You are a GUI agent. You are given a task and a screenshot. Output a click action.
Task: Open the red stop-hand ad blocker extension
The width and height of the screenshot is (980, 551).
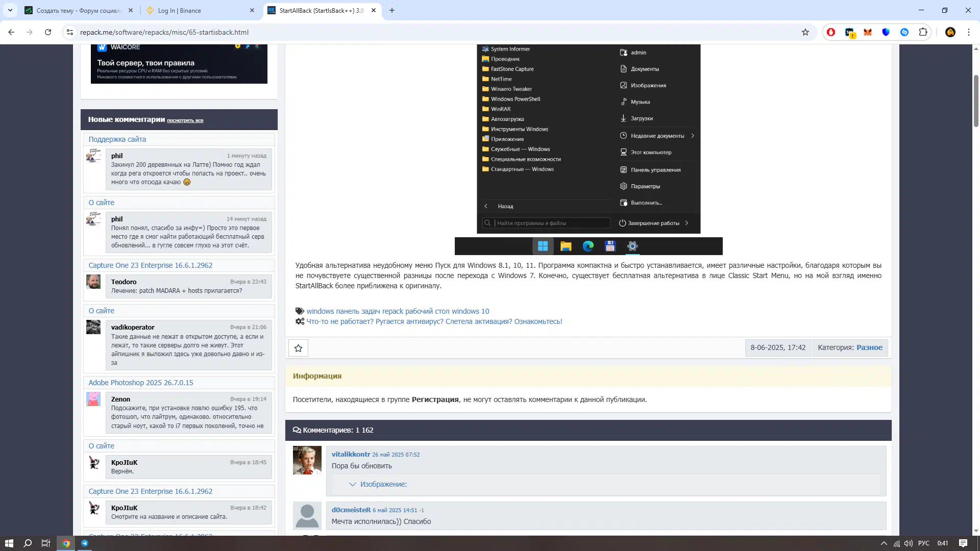pyautogui.click(x=831, y=32)
